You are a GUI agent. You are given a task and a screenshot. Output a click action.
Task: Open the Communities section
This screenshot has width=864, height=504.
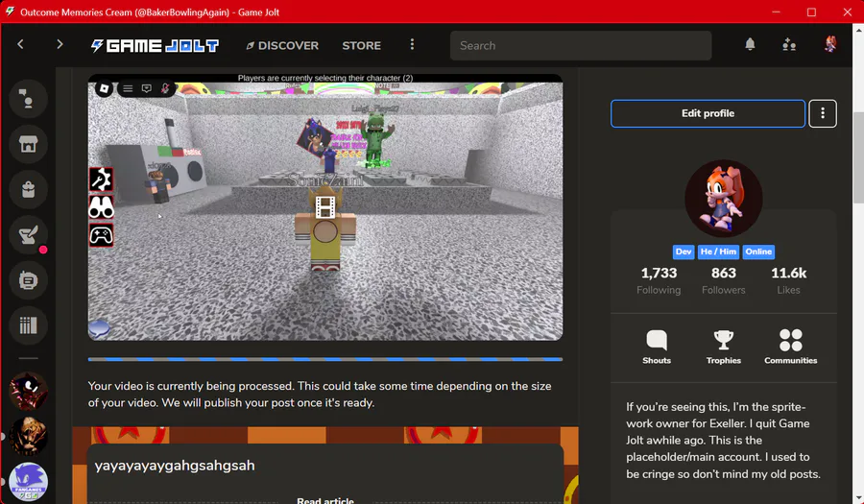(x=790, y=347)
